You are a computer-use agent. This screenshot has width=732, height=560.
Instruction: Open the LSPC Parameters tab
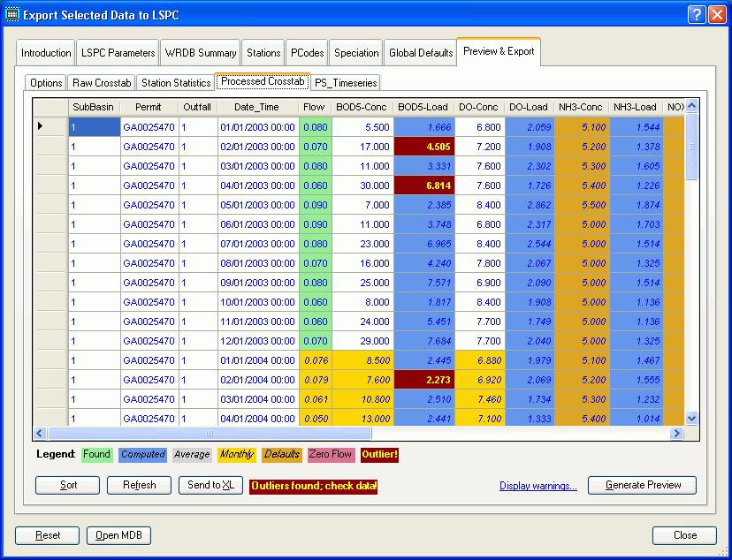[x=117, y=51]
